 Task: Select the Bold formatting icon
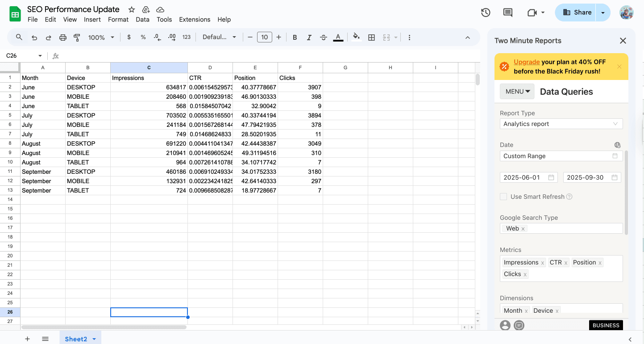click(295, 37)
